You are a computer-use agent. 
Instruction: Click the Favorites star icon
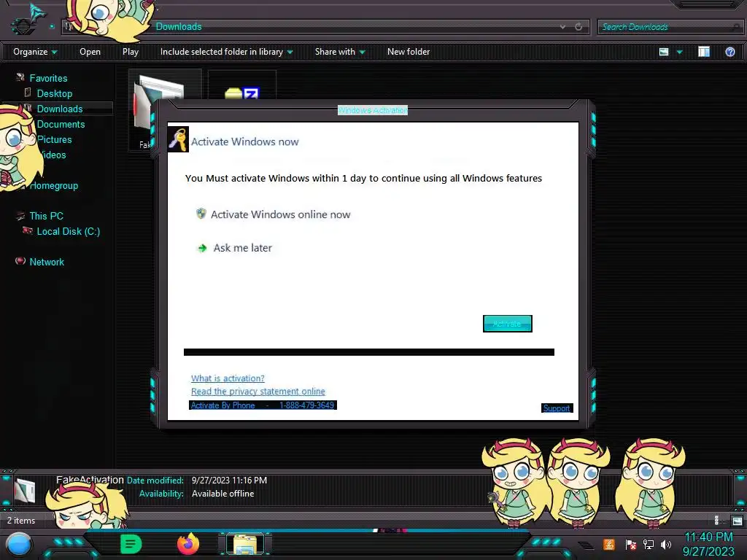[20, 77]
